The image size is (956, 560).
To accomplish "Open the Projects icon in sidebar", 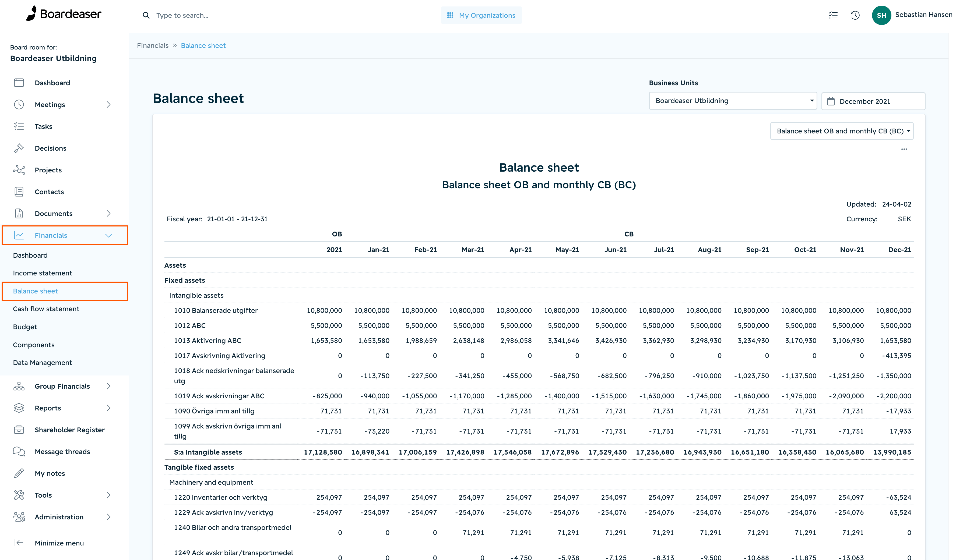I will [x=19, y=170].
